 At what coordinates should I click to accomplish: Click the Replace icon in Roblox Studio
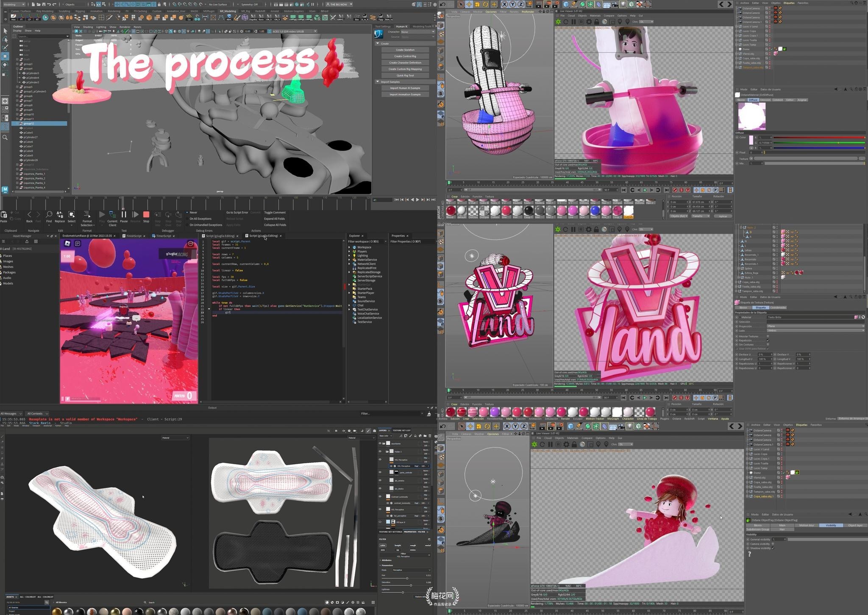point(60,215)
